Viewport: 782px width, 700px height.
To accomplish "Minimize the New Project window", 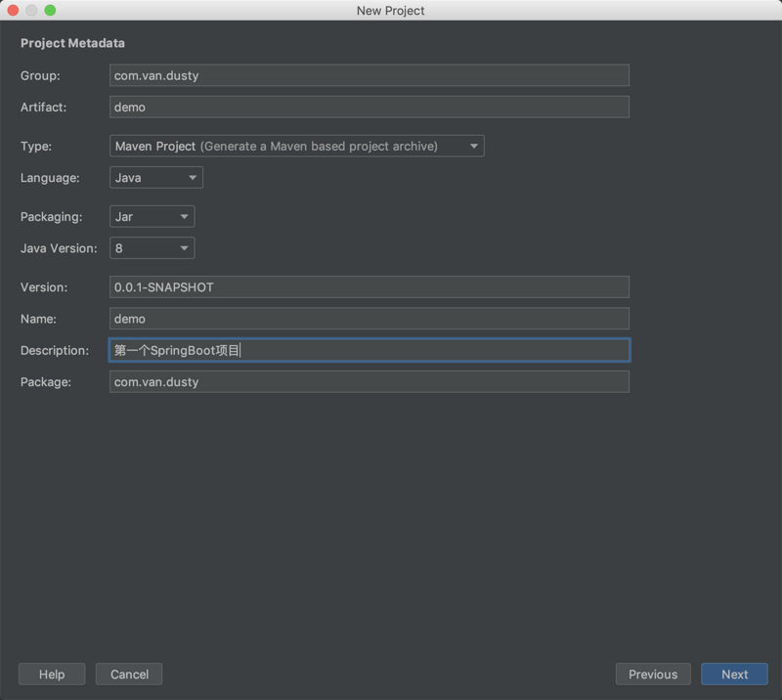I will (x=32, y=11).
